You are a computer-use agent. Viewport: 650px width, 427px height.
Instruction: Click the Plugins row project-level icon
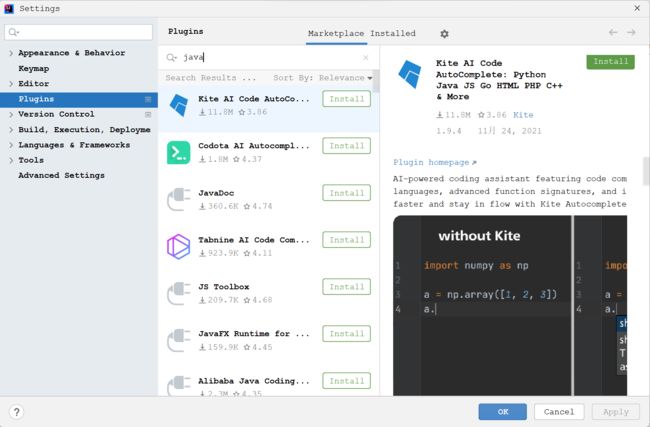148,99
